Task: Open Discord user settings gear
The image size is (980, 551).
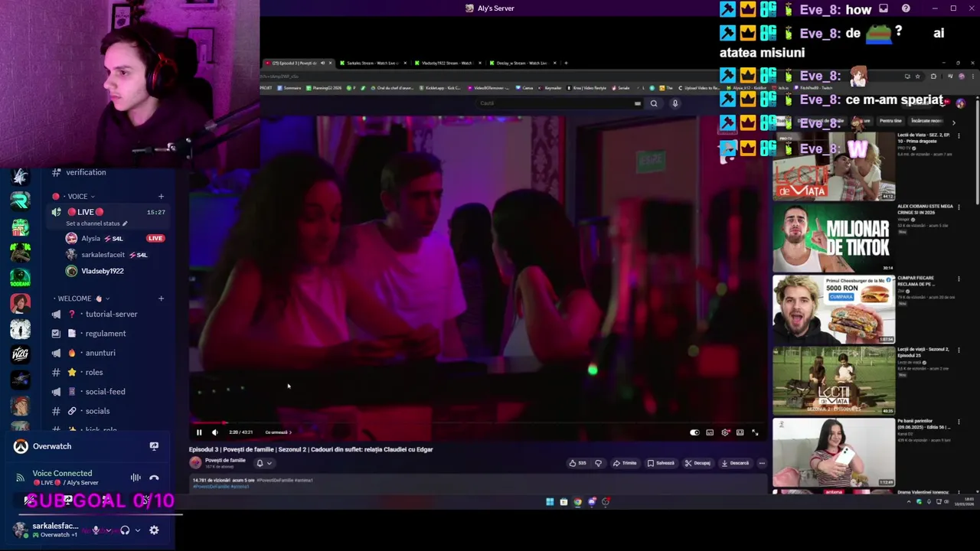Action: tap(154, 530)
